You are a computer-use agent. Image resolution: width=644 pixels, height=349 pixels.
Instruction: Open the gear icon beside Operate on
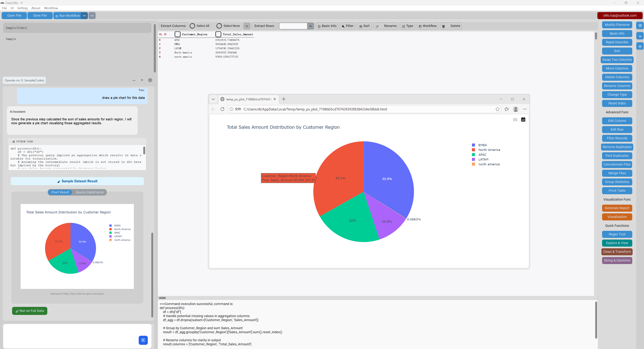[150, 80]
